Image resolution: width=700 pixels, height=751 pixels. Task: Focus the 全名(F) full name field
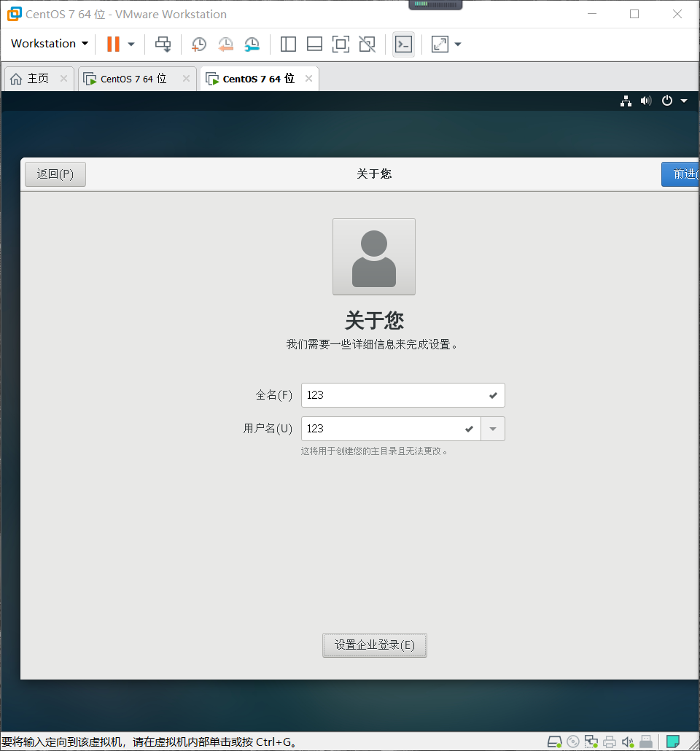(x=403, y=395)
